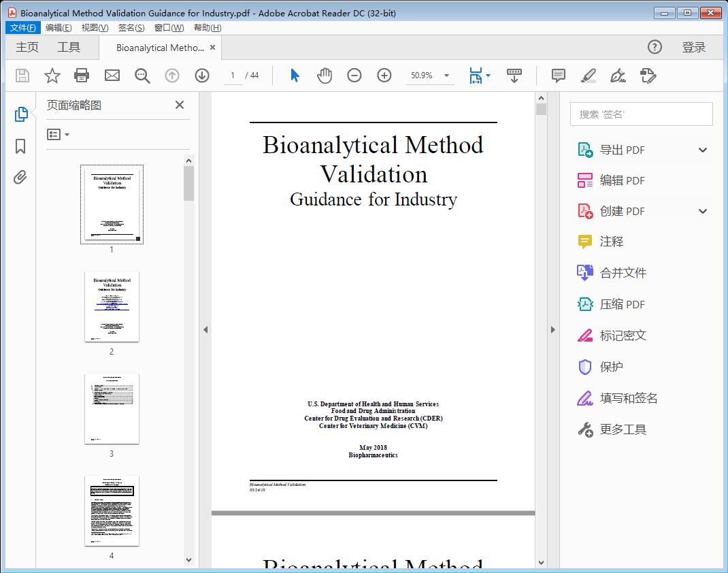
Task: Add a sticky note comment
Action: click(557, 76)
